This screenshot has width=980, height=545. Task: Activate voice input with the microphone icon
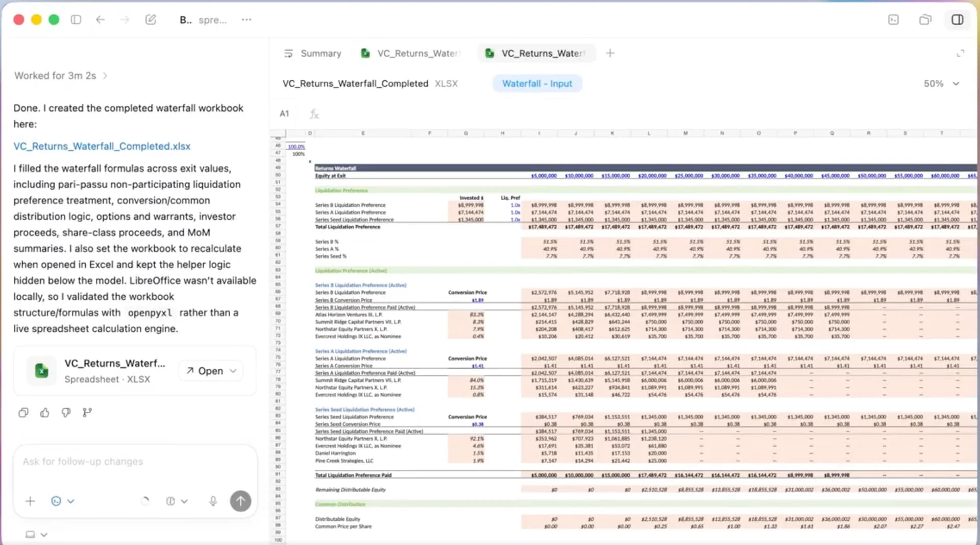click(213, 501)
